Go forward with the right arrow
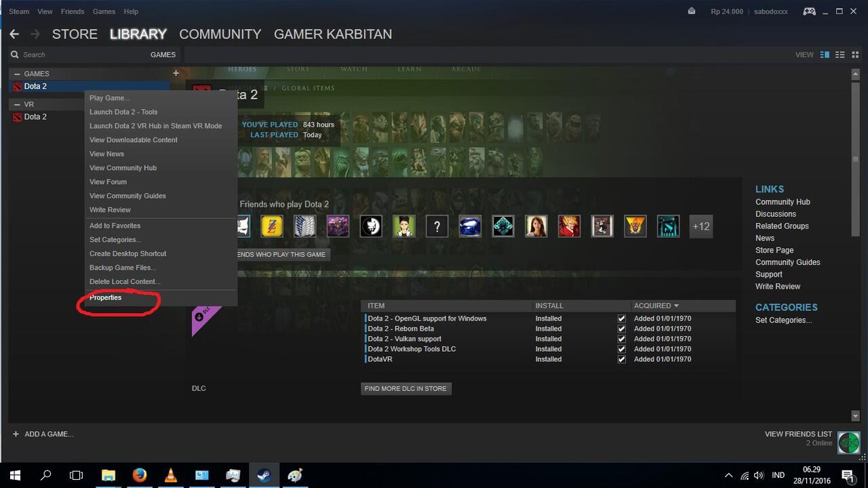This screenshot has width=868, height=488. pos(35,34)
